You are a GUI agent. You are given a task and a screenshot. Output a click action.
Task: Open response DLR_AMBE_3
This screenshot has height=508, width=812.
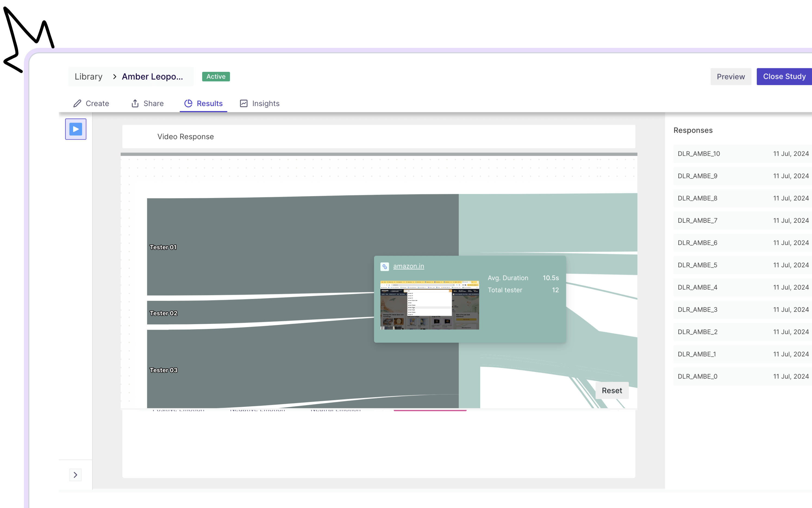(x=742, y=309)
